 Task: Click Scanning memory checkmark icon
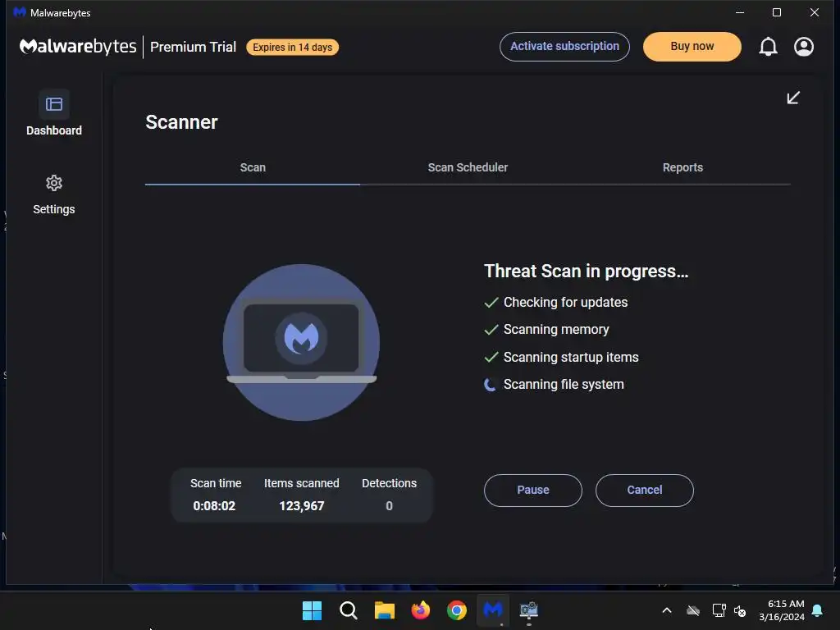point(491,330)
